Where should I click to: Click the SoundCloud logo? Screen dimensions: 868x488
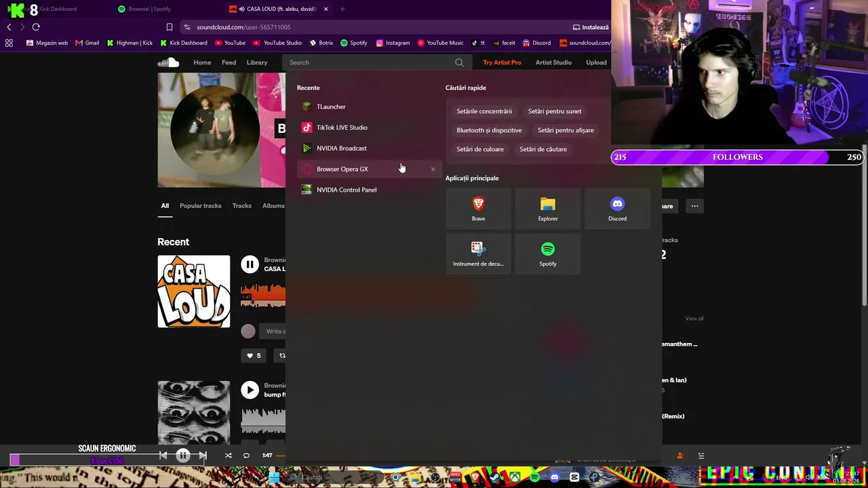point(168,62)
